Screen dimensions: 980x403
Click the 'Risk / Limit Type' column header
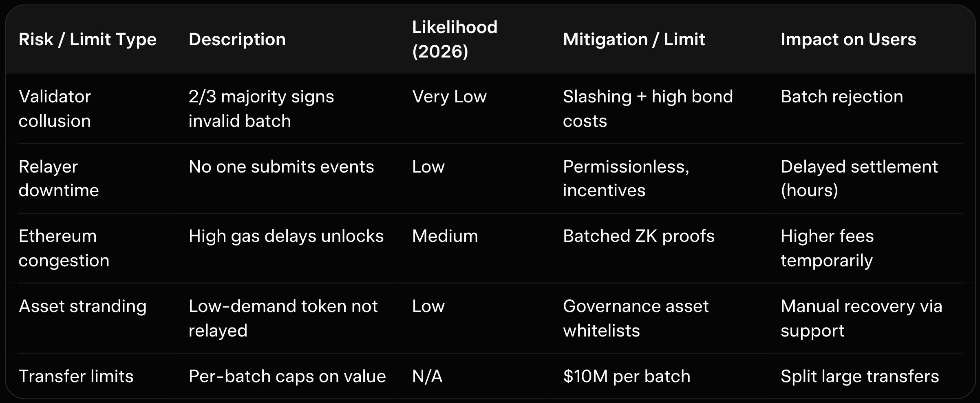[x=88, y=40]
